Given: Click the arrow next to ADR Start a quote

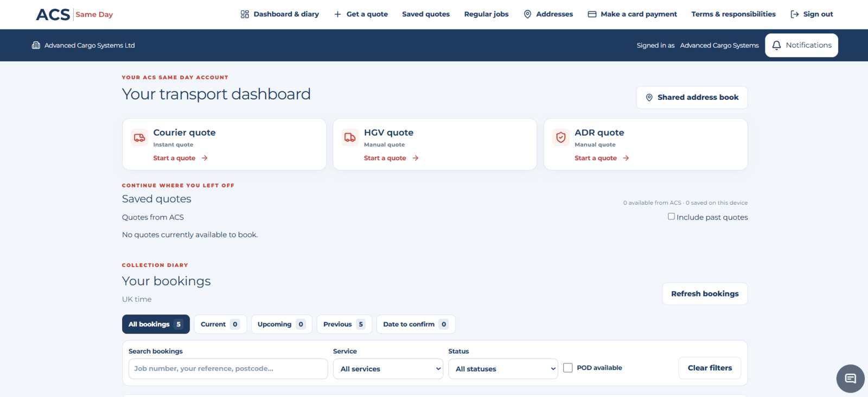Looking at the screenshot, I should (x=626, y=158).
